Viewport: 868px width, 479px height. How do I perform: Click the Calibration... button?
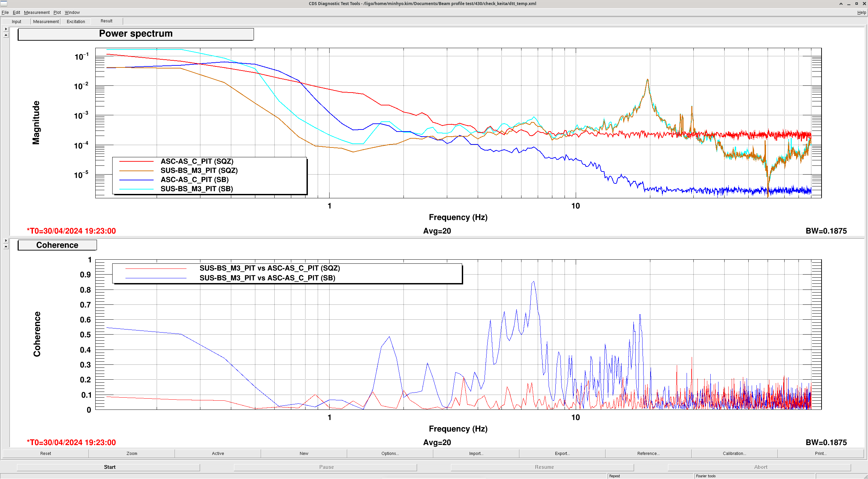click(734, 454)
